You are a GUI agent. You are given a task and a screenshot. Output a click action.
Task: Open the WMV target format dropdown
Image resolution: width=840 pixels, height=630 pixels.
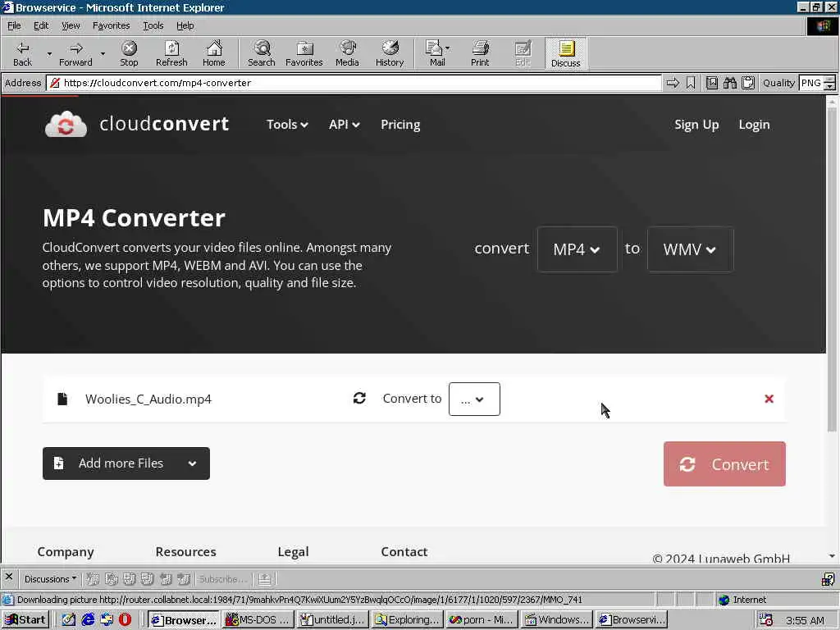pos(690,249)
